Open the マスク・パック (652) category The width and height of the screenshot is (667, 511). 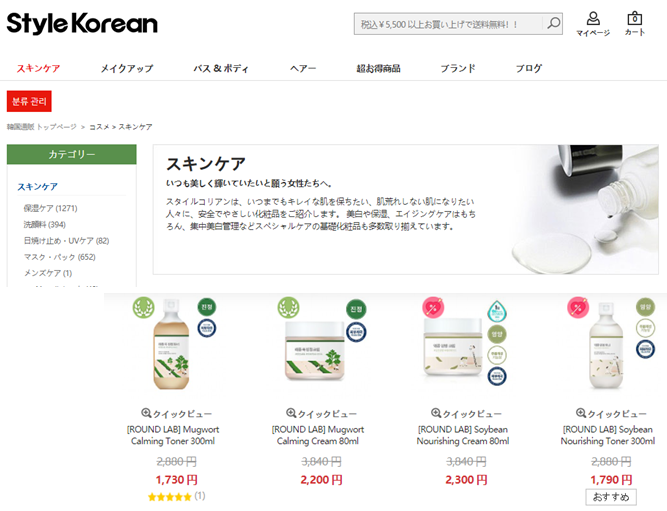point(60,257)
